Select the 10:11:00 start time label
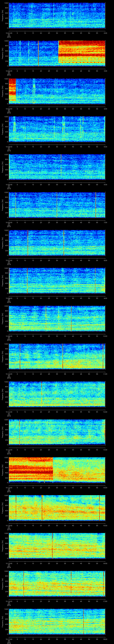The image size is (114, 644). 9,412
